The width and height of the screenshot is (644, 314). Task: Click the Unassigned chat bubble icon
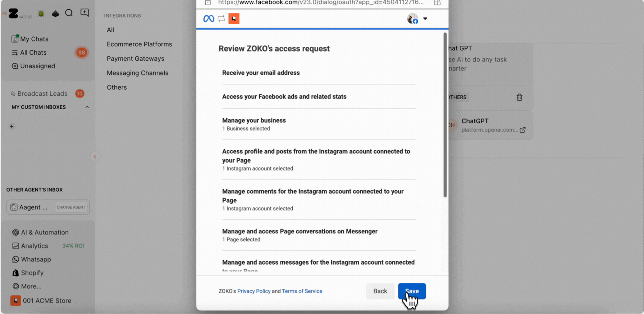click(x=15, y=66)
